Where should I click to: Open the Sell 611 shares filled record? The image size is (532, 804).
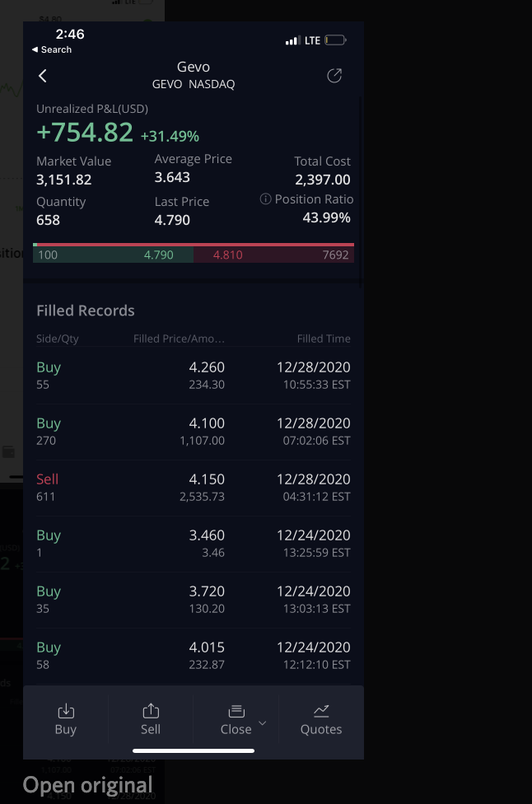coord(194,488)
